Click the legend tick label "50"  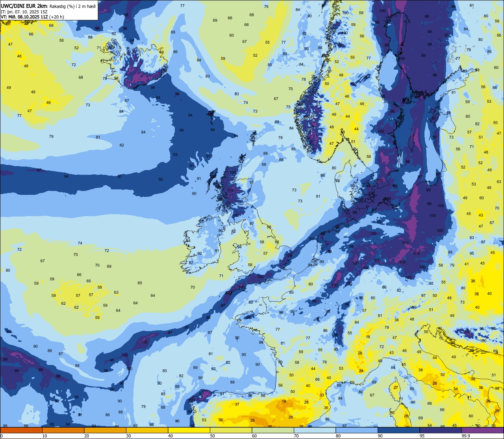point(212,436)
